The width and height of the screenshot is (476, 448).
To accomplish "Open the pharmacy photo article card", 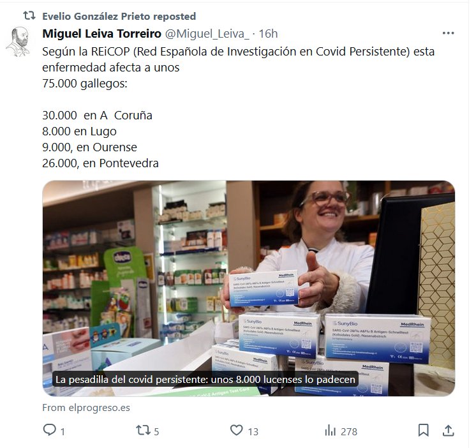I will pyautogui.click(x=249, y=288).
